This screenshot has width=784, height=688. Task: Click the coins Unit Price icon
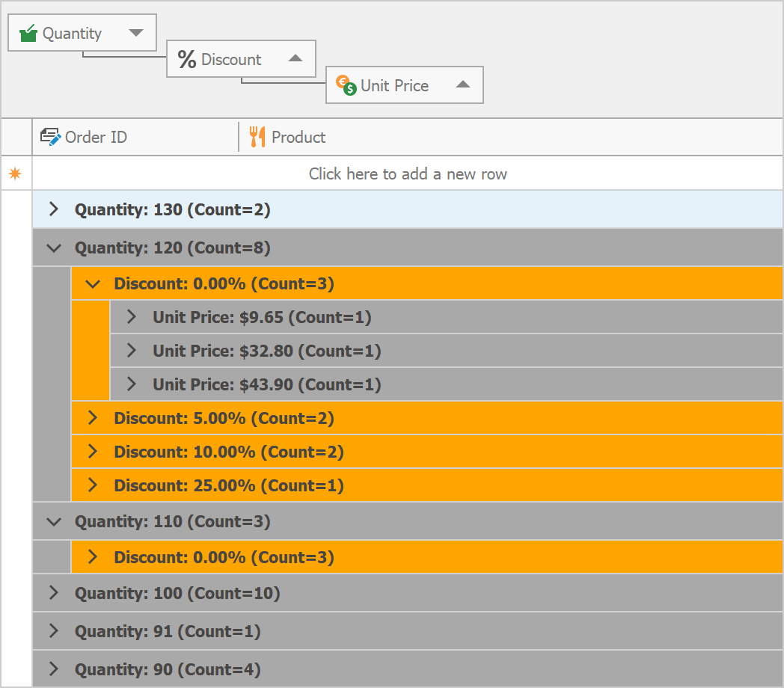pyautogui.click(x=346, y=85)
